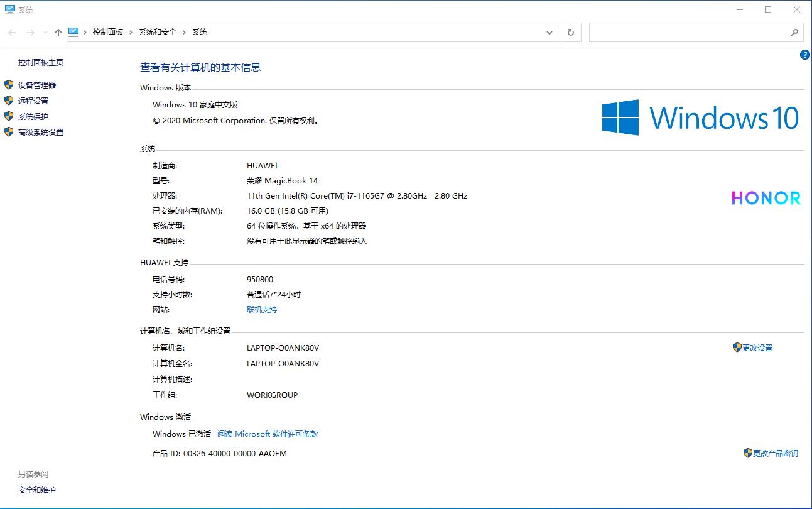Click the shield icon beside 设备管理器
This screenshot has height=509, width=812.
pos(8,85)
